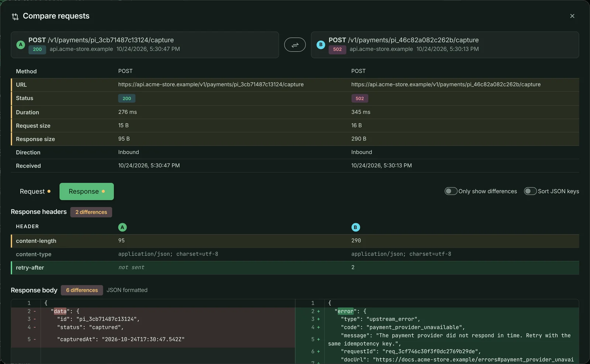
Task: Enable Sort JSON keys switch
Action: [530, 191]
